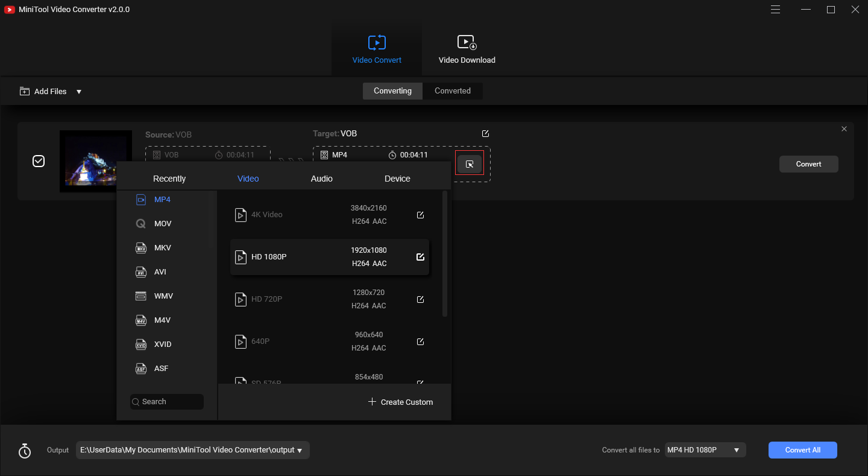868x476 pixels.
Task: Open the Convert all files to dropdown
Action: tap(736, 449)
